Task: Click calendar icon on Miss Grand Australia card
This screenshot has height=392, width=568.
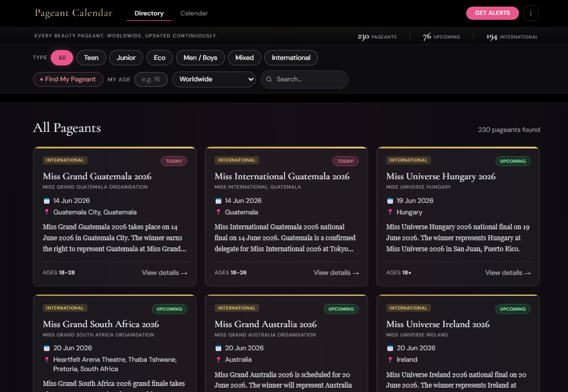Action: [218, 348]
